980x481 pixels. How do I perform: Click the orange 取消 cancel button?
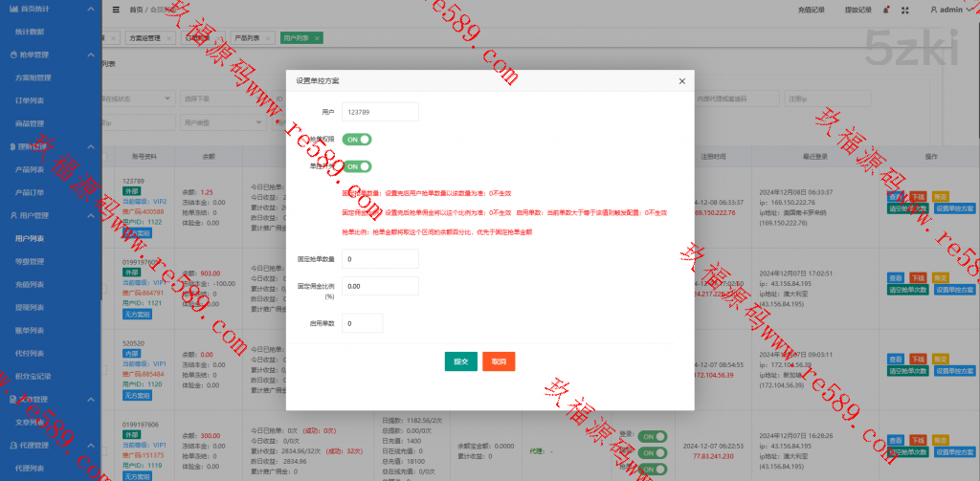pos(499,361)
